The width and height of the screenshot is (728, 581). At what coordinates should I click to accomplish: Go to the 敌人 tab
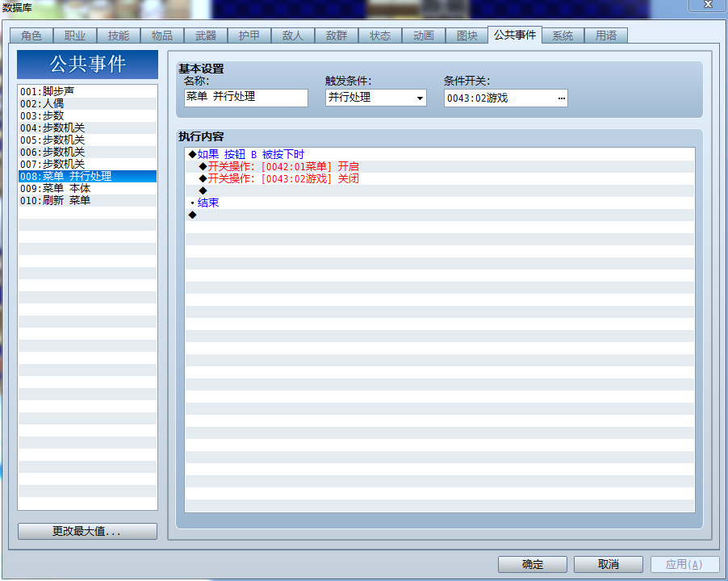coord(293,36)
